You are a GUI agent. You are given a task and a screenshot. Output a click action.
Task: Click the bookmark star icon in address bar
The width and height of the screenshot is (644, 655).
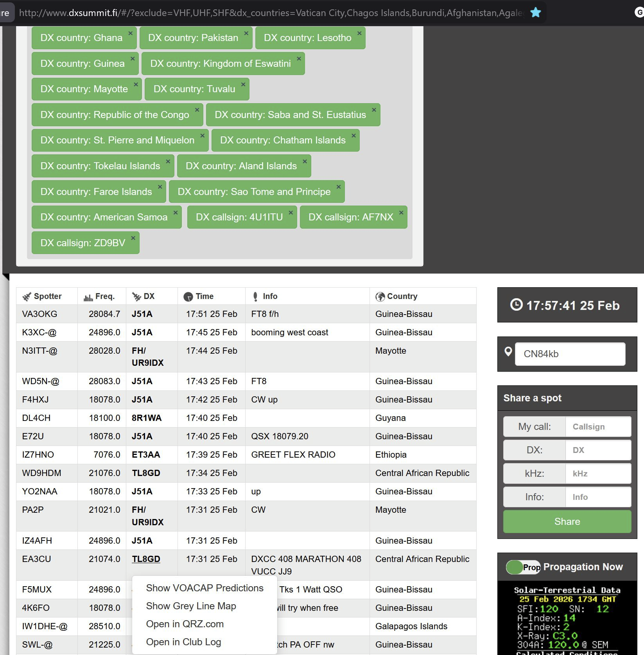click(535, 13)
